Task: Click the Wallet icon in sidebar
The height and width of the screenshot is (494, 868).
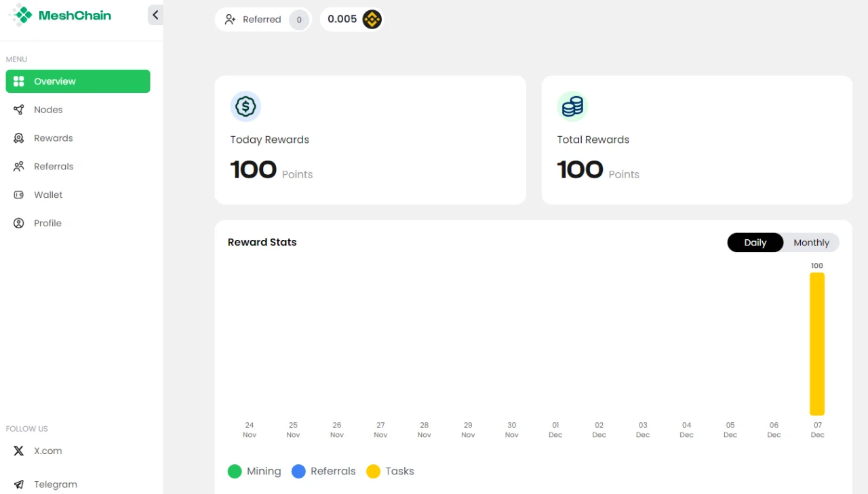Action: (19, 195)
